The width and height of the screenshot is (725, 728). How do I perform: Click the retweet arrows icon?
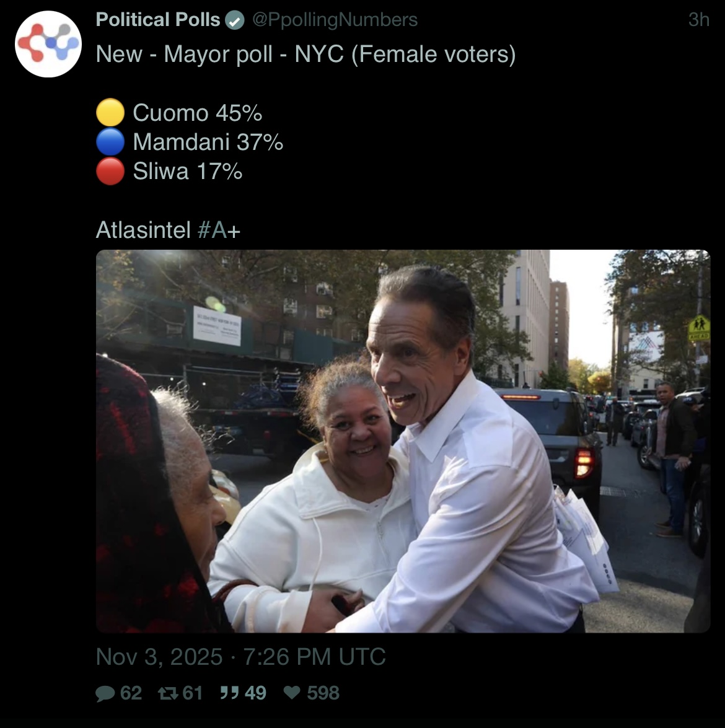point(168,693)
